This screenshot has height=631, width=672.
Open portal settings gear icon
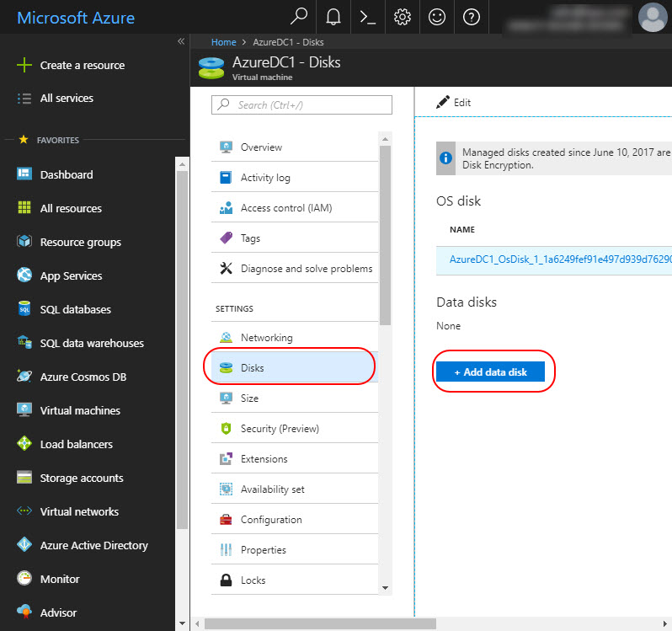[403, 17]
